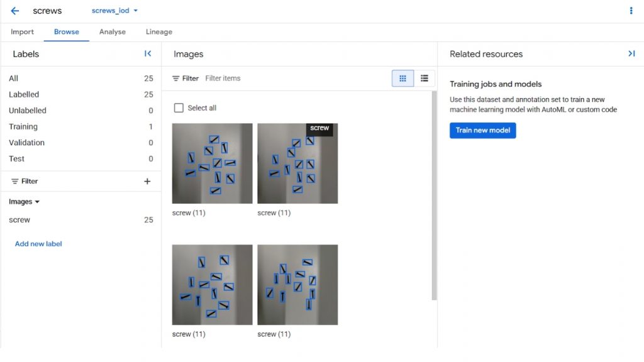
Task: Collapse the Related resources panel
Action: point(631,54)
